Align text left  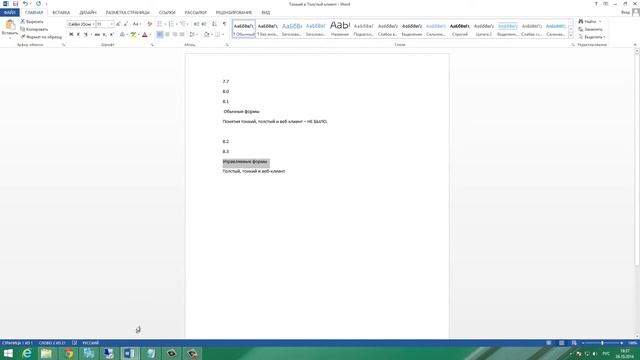160,35
